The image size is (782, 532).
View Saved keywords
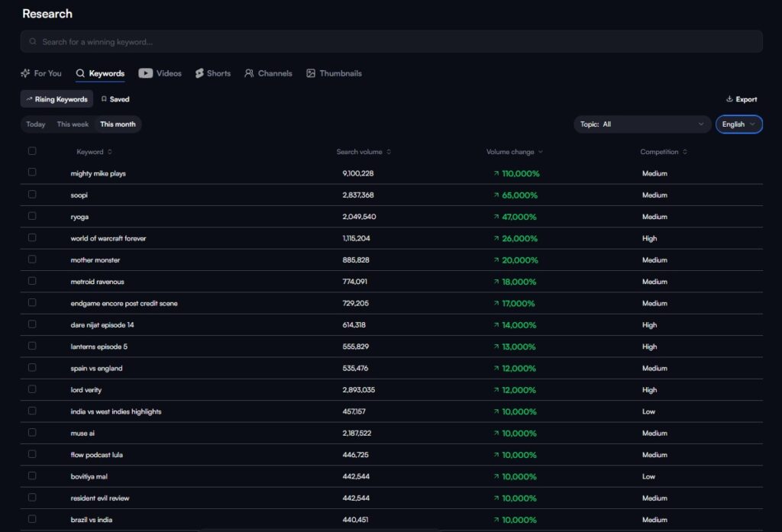pyautogui.click(x=115, y=99)
